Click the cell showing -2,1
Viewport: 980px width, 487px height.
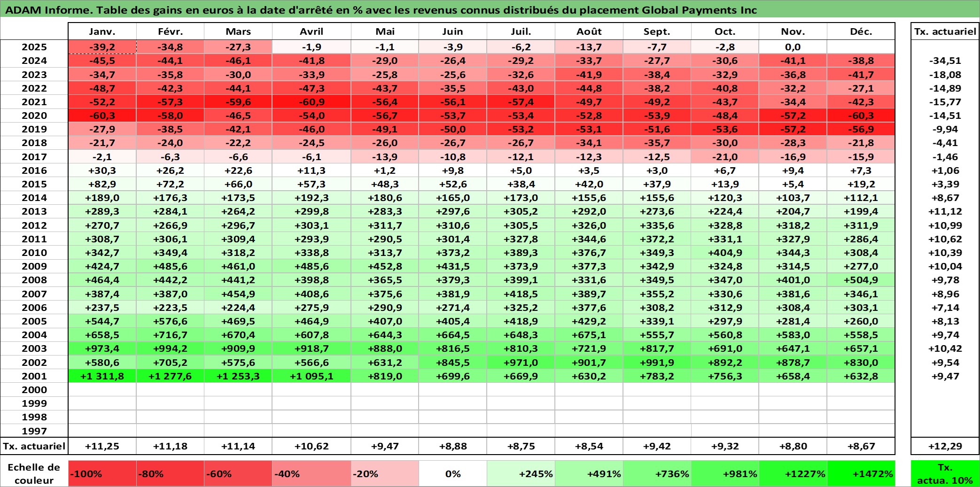point(102,157)
